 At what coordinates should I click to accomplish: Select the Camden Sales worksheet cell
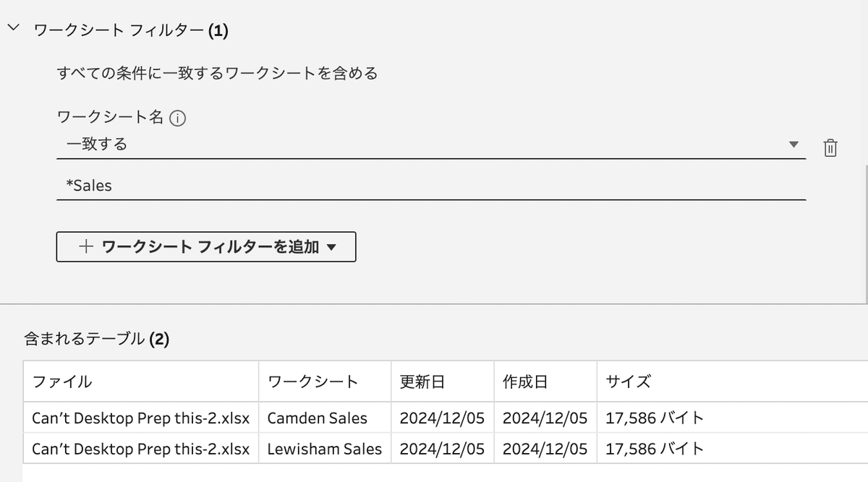pyautogui.click(x=325, y=418)
